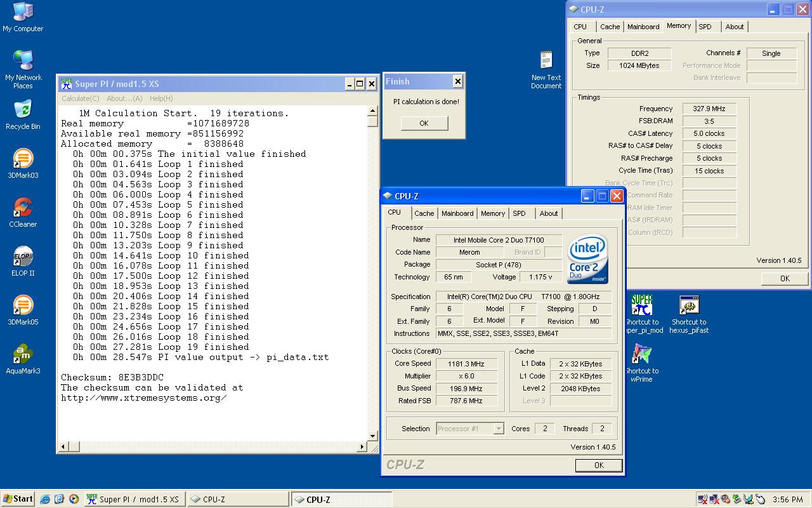
Task: Select Mainboard tab in Memory CPU-Z window
Action: [x=643, y=27]
